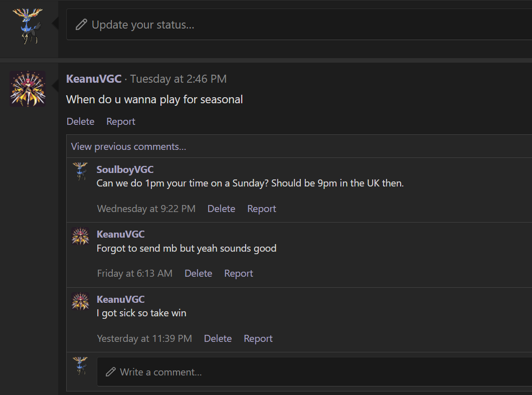Delete the 'When do u wanna play' post

tap(80, 121)
